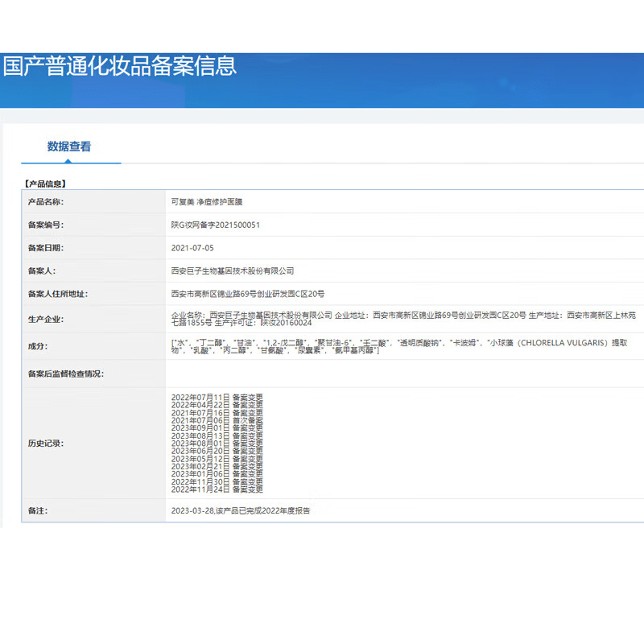Click history entry 2022年07月11日 备案变更
The width and height of the screenshot is (644, 644).
click(x=217, y=397)
